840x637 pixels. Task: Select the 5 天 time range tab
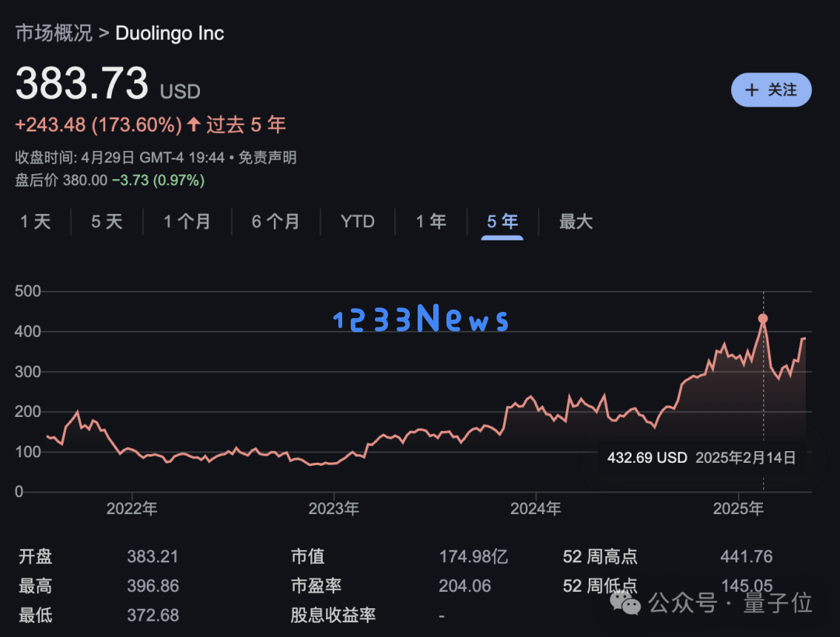tap(107, 221)
